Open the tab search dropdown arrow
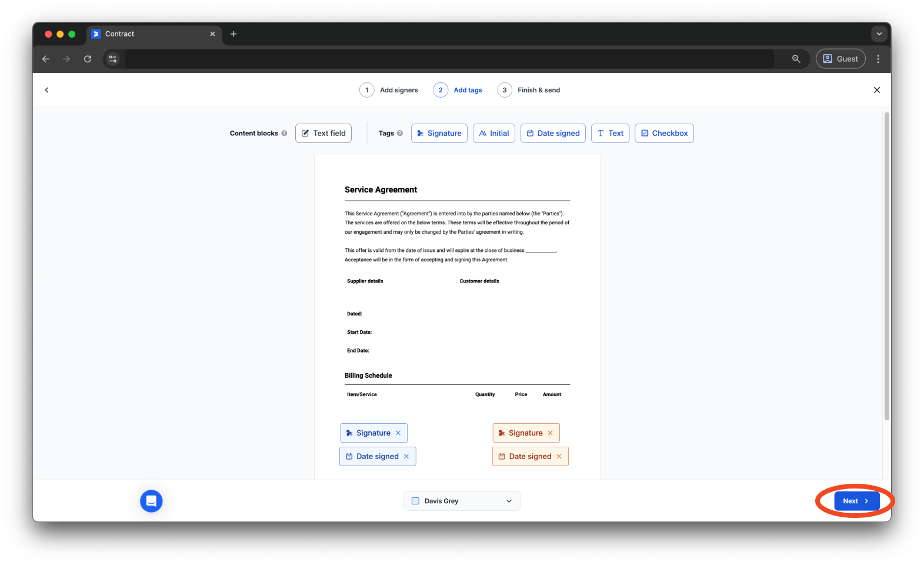 (x=879, y=34)
